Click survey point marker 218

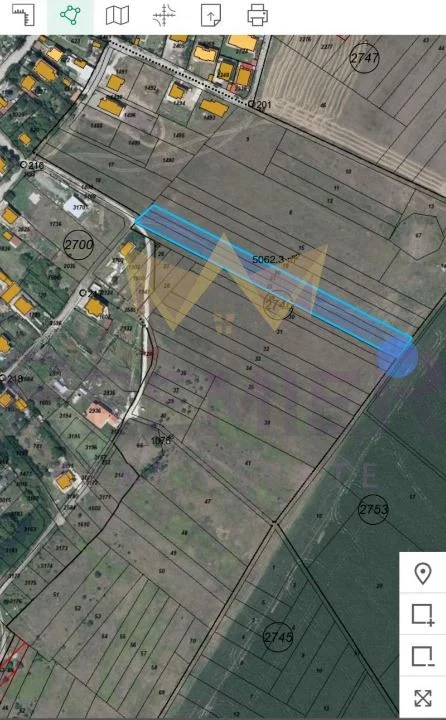[11, 379]
